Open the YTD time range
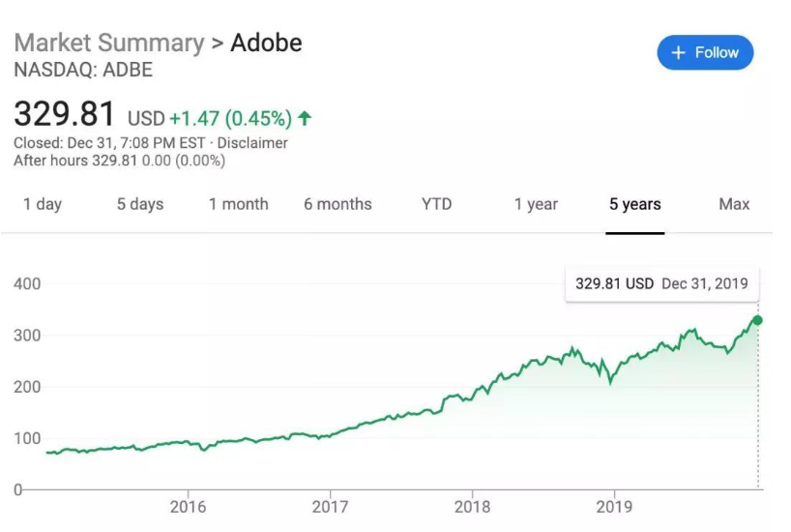This screenshot has height=532, width=791. point(436,204)
